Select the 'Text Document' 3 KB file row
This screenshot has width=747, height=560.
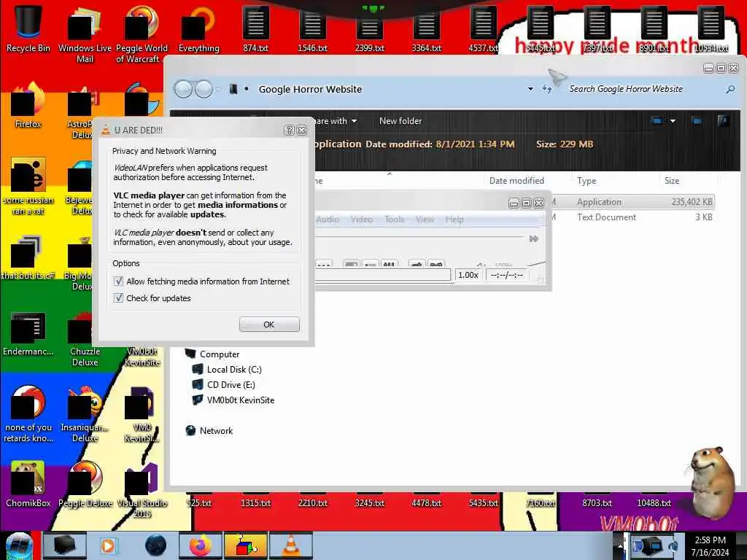632,217
